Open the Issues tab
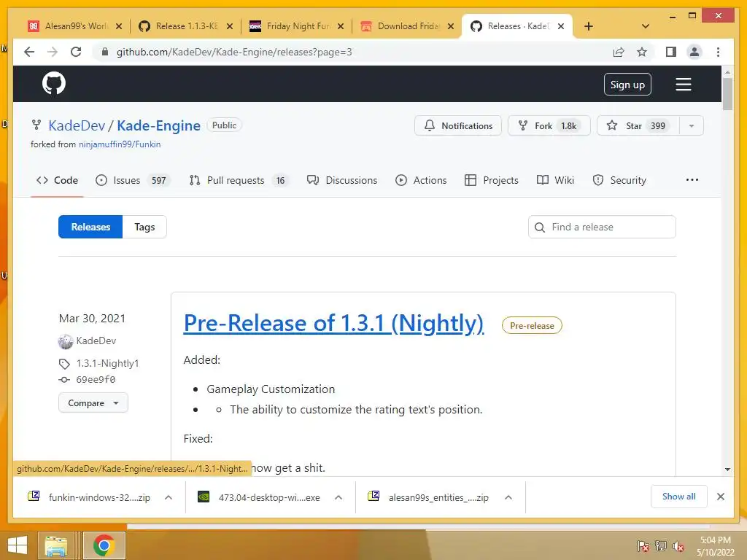The height and width of the screenshot is (560, 747). click(x=132, y=180)
